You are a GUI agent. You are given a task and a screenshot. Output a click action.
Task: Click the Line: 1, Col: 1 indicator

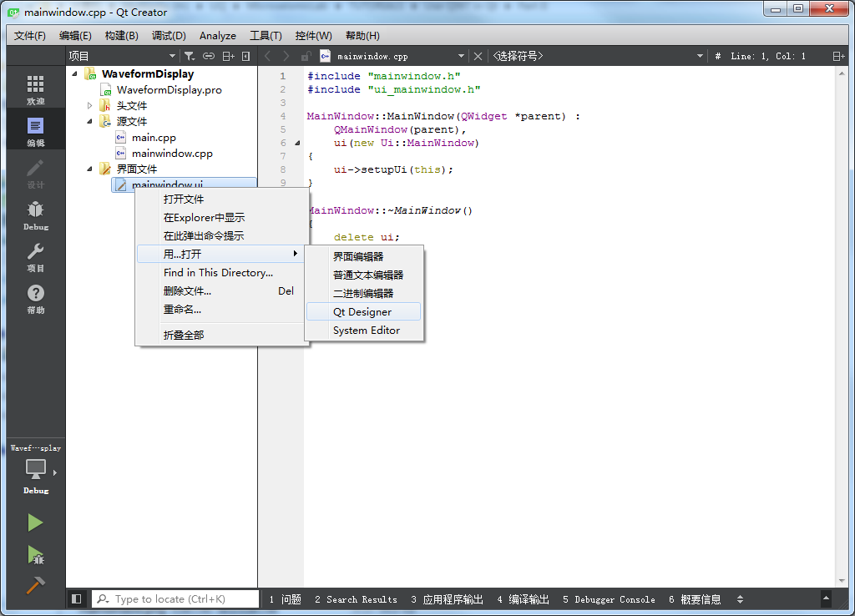[768, 56]
